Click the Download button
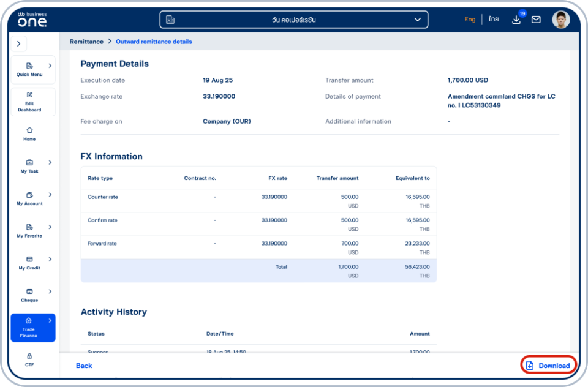The height and width of the screenshot is (387, 588). [548, 366]
